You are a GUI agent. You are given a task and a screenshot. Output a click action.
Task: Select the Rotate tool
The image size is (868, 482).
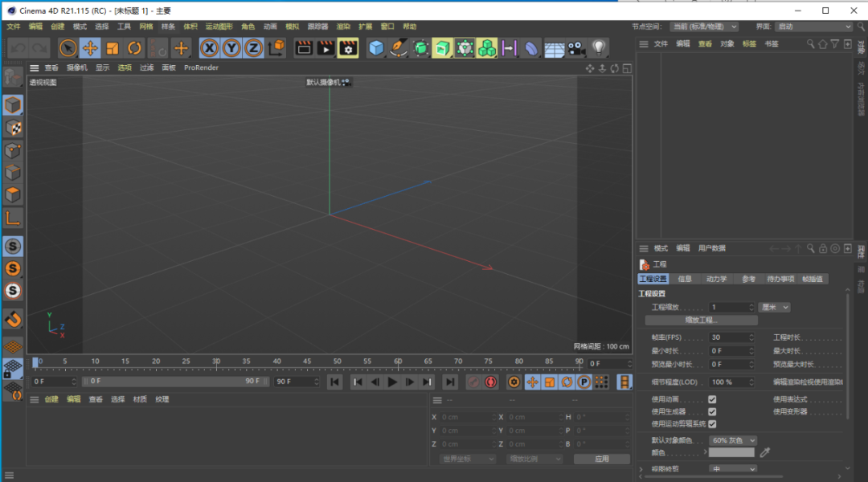point(134,48)
